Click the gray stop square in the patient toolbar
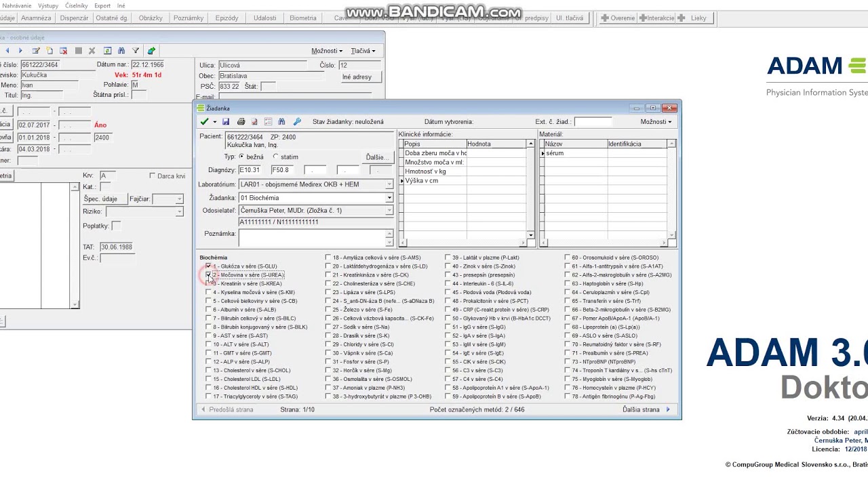The image size is (868, 488). (79, 51)
